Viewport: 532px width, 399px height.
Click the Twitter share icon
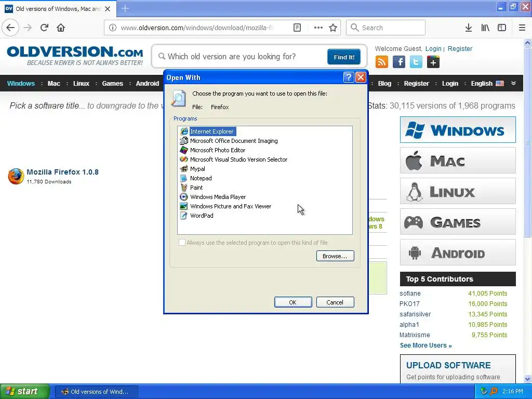tap(416, 62)
